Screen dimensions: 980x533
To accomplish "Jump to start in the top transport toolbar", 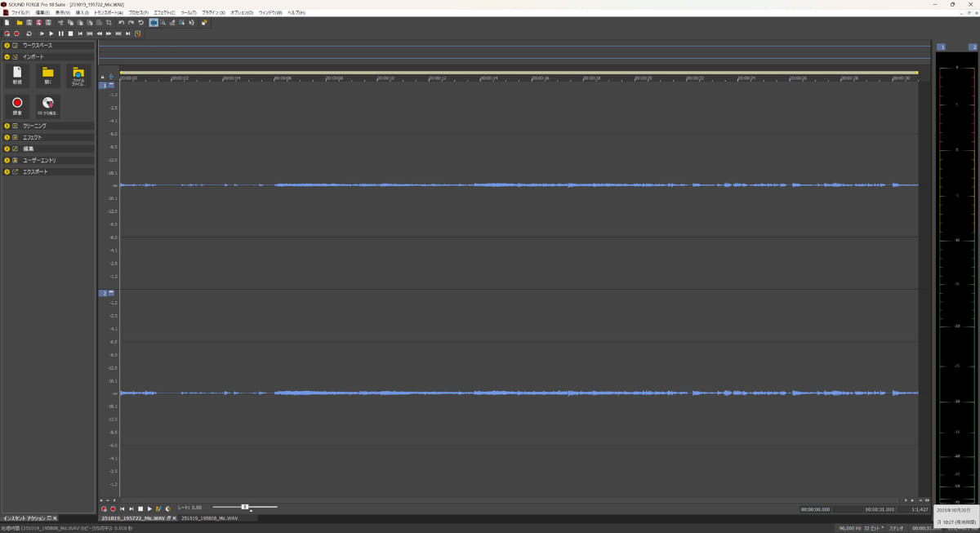I will coord(80,33).
